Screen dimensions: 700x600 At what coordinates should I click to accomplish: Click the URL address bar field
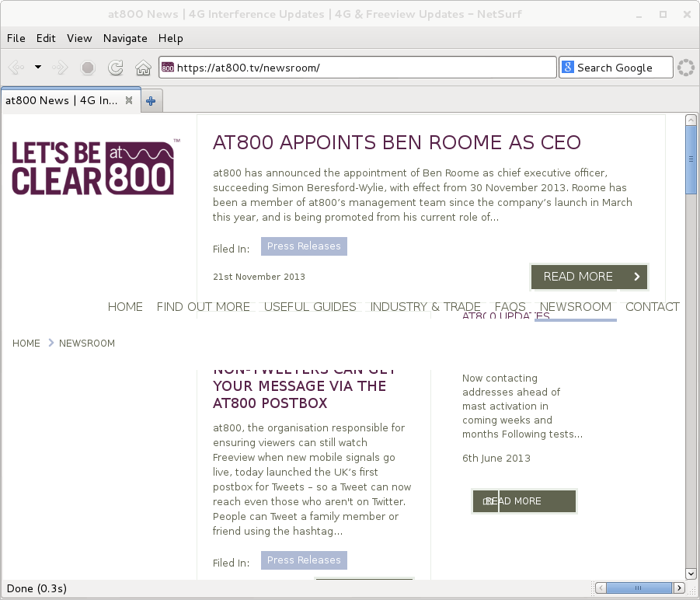(x=357, y=68)
